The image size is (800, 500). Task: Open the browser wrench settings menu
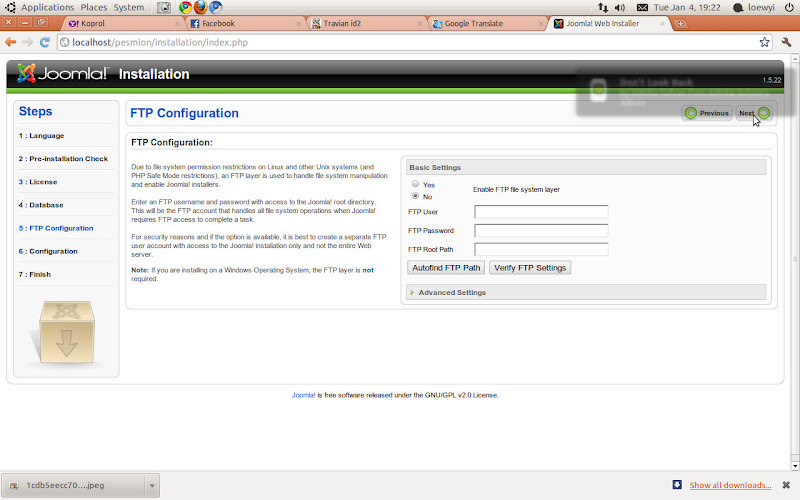786,42
